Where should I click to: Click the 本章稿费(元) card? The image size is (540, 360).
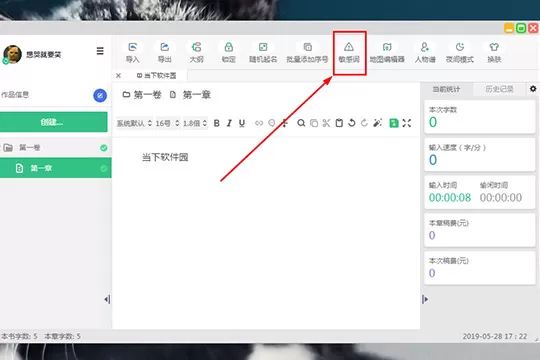click(x=480, y=230)
